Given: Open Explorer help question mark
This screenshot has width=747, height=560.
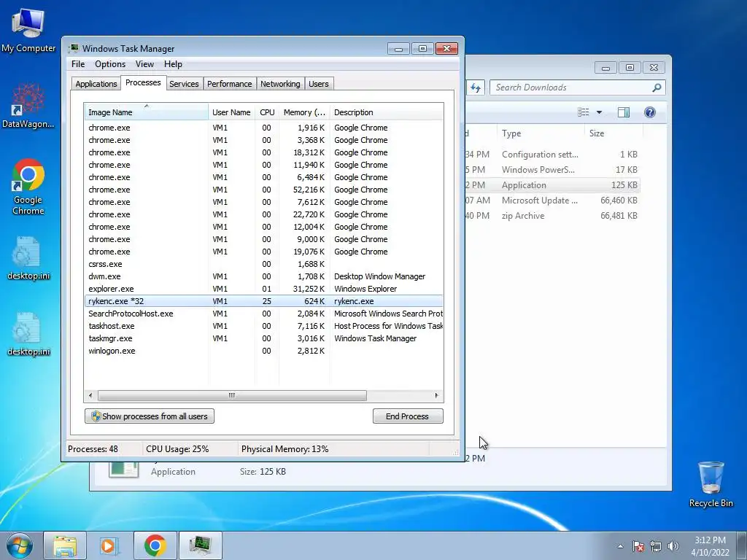Looking at the screenshot, I should (650, 112).
